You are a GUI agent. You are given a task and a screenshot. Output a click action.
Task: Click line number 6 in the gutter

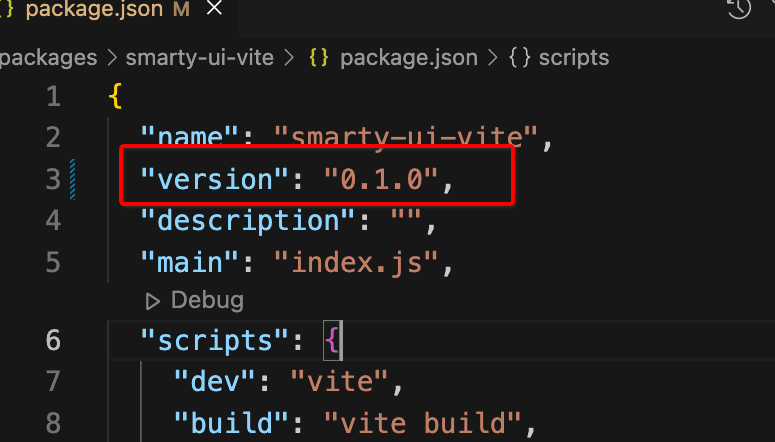(51, 340)
